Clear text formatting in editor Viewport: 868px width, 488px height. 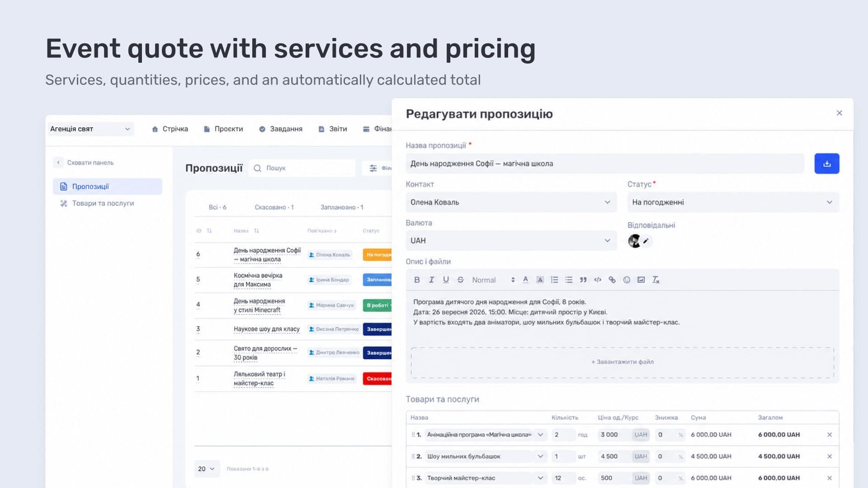(x=656, y=280)
